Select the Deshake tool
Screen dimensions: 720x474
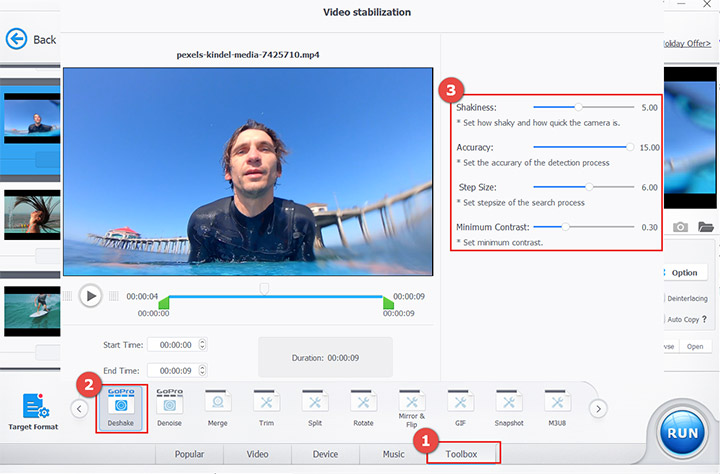pyautogui.click(x=121, y=408)
